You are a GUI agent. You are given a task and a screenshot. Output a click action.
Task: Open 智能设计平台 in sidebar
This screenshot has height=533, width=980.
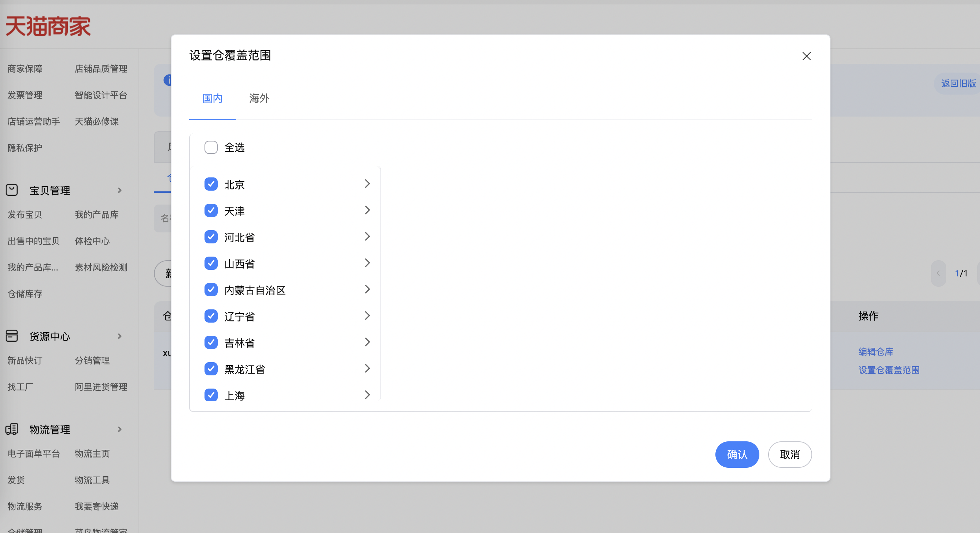[x=101, y=95]
